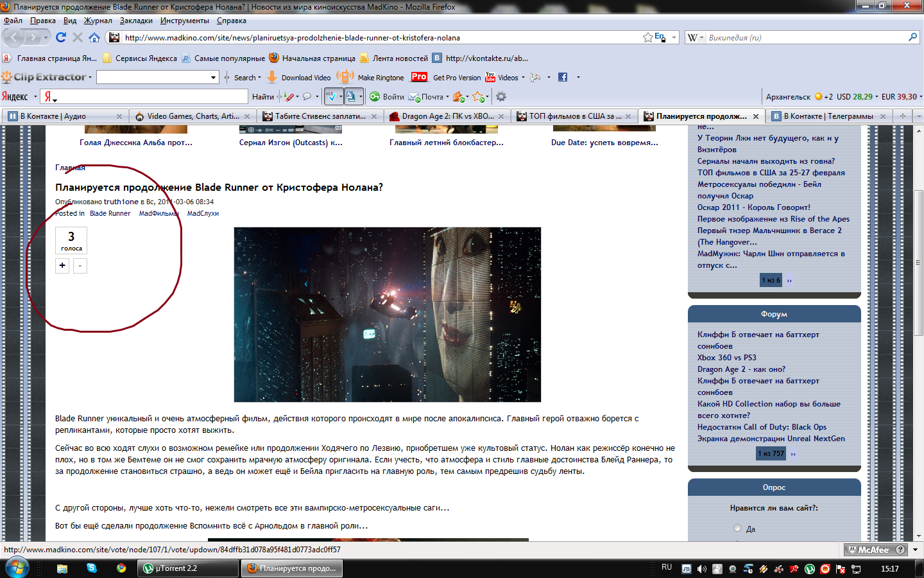This screenshot has width=924, height=578.
Task: Open the EUR currency rate dropdown arrow
Action: pos(921,96)
